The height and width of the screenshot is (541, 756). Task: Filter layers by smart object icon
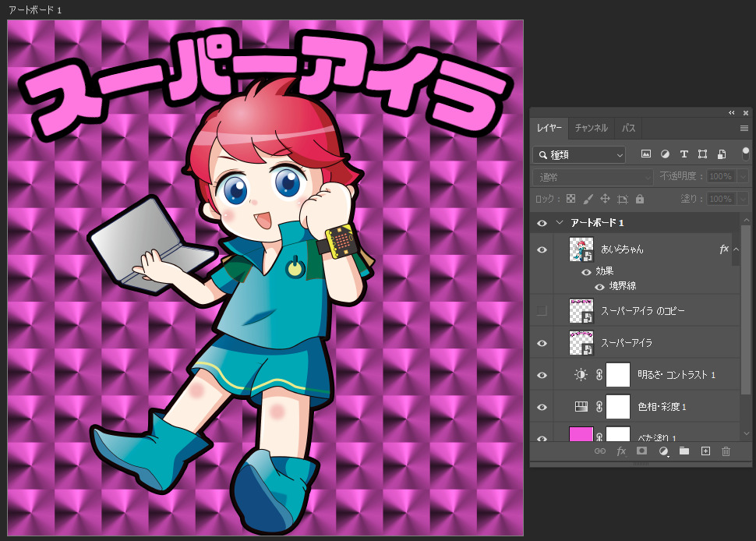[x=721, y=154]
